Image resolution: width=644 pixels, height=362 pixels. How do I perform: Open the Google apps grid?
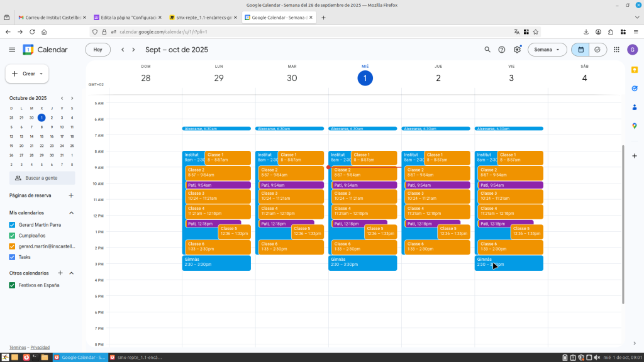click(616, 50)
